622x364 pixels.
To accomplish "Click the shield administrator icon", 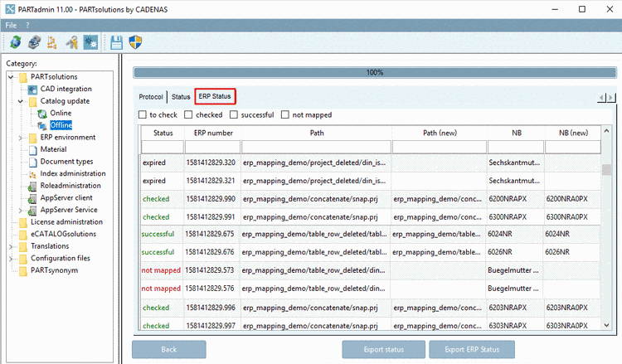I will pyautogui.click(x=135, y=42).
